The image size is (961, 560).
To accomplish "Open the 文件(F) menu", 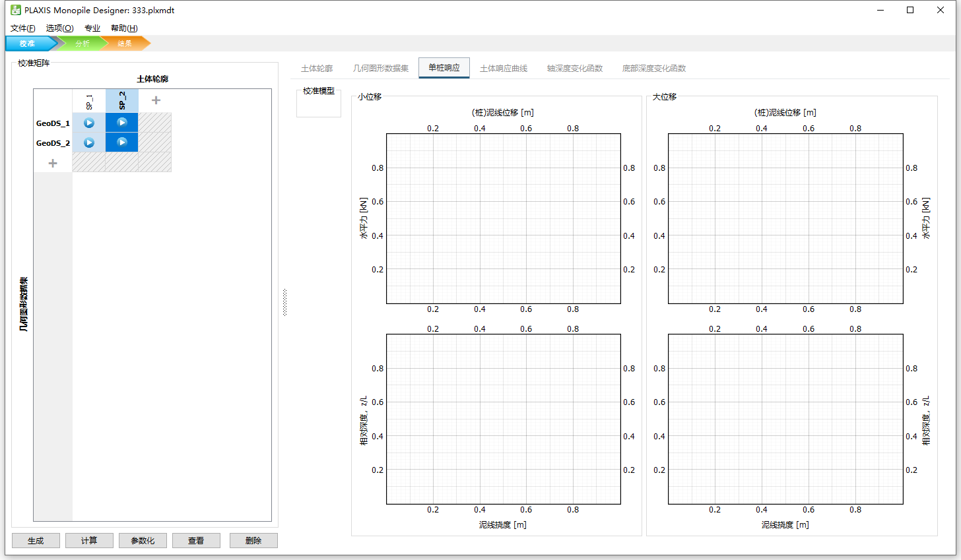I will coord(23,28).
